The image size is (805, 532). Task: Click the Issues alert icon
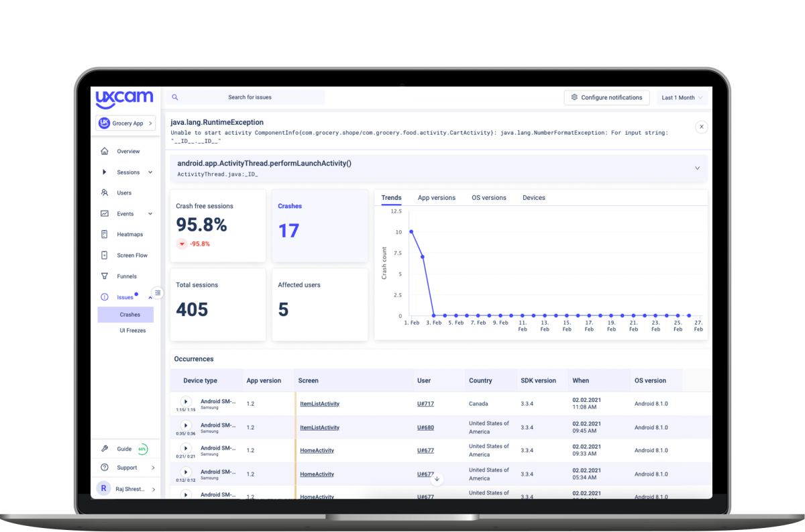point(105,297)
